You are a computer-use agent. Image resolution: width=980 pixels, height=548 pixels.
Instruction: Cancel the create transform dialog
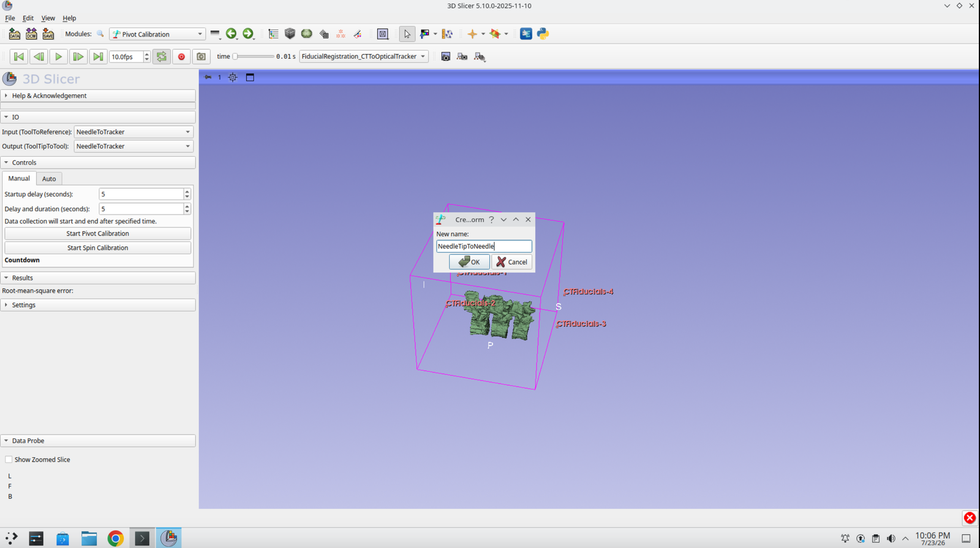tap(511, 262)
